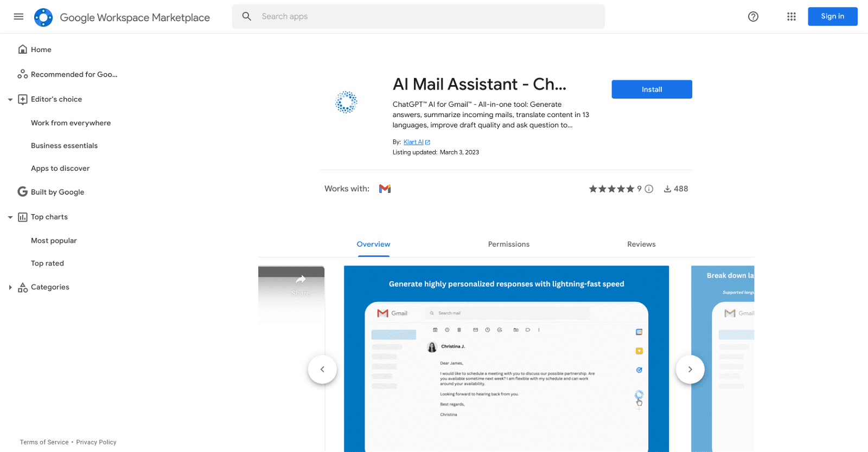Switch to the Reviews tab
Viewport: 868px width, 452px height.
(x=641, y=244)
